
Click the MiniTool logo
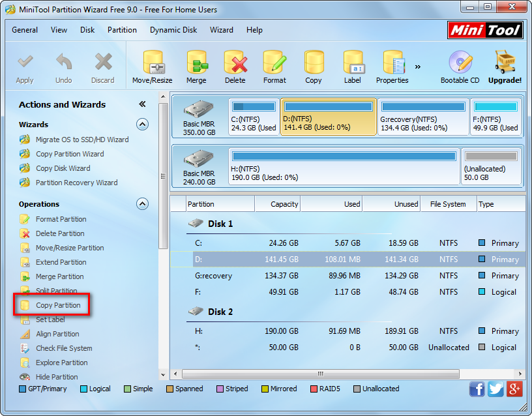point(485,30)
